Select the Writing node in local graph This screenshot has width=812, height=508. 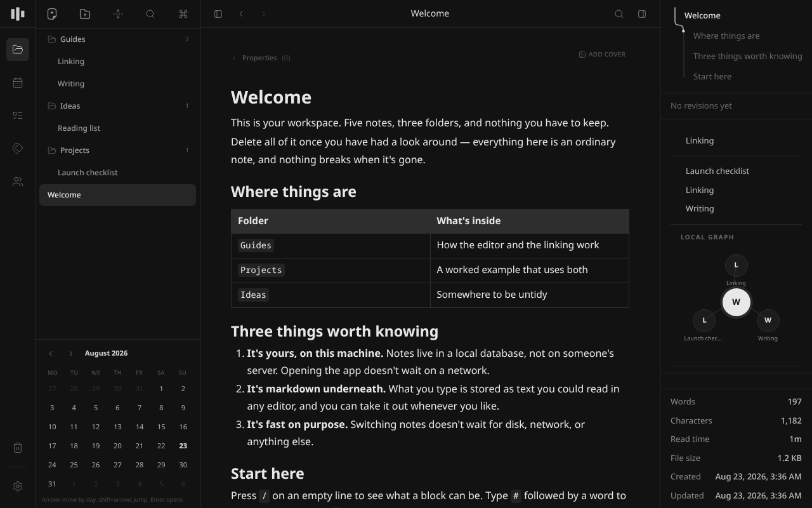[x=768, y=320]
